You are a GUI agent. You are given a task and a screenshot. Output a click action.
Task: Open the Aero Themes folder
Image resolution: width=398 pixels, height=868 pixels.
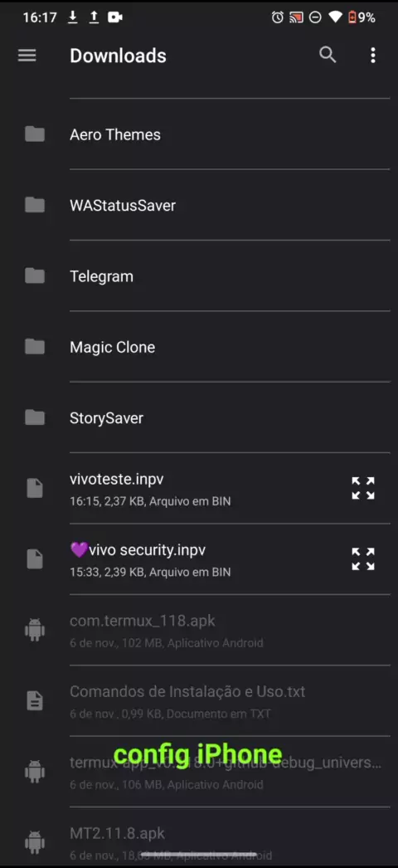(x=199, y=134)
